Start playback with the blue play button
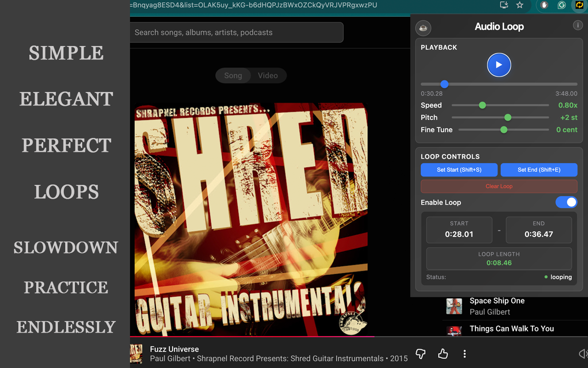Screen dimensions: 588x368 pyautogui.click(x=499, y=65)
